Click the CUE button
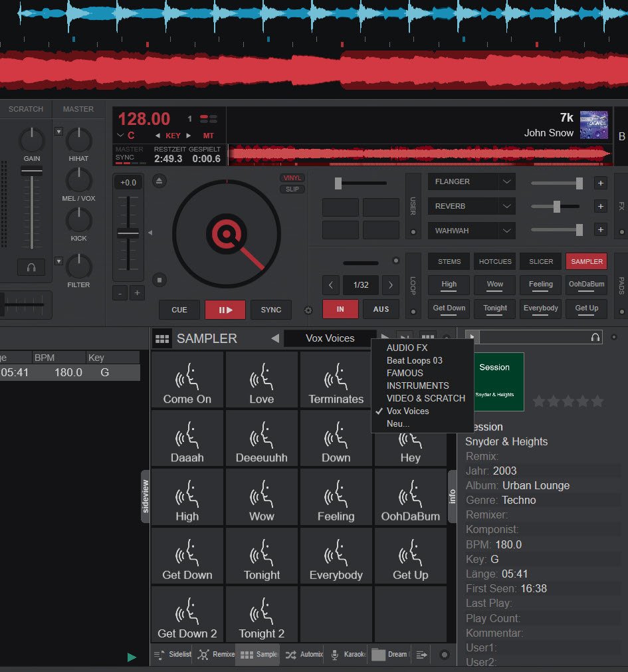This screenshot has height=672, width=628. point(179,310)
